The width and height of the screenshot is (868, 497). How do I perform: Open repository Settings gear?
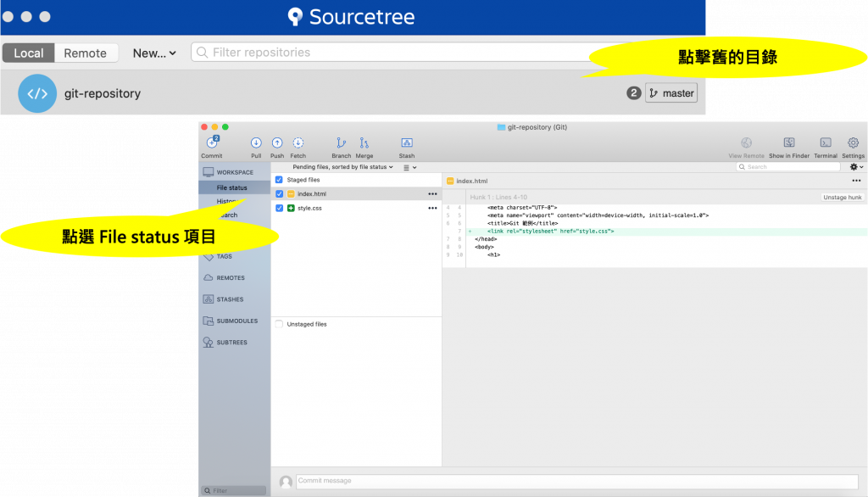pyautogui.click(x=853, y=143)
